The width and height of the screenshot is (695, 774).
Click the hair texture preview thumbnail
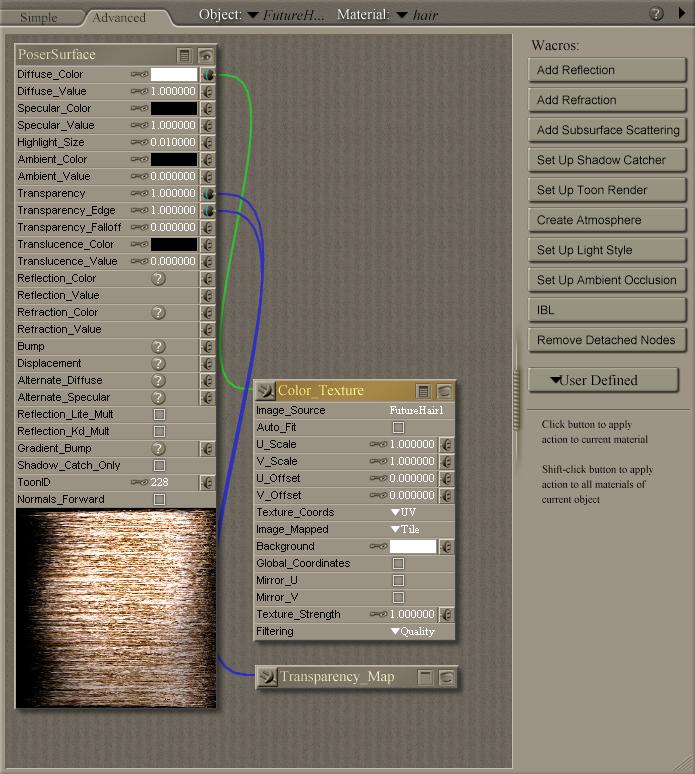coord(116,609)
